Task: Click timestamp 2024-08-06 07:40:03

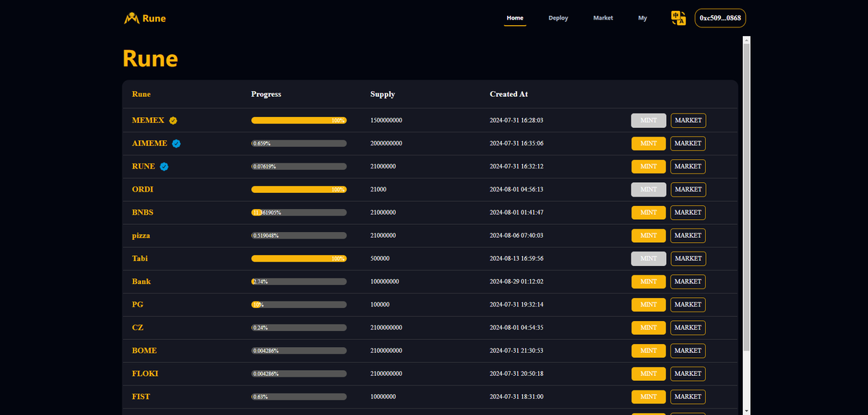Action: [x=516, y=236]
